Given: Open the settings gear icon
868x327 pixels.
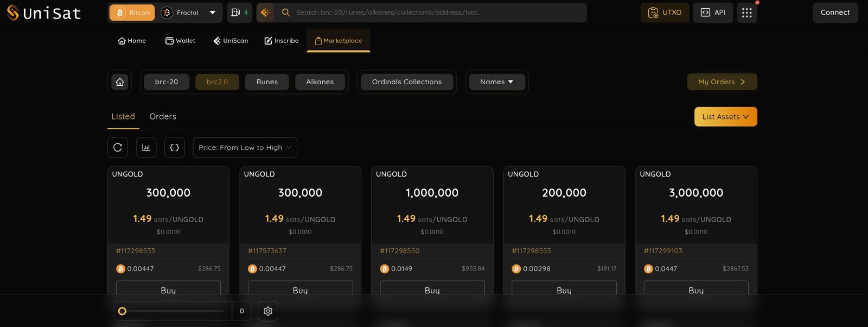Looking at the screenshot, I should point(268,311).
